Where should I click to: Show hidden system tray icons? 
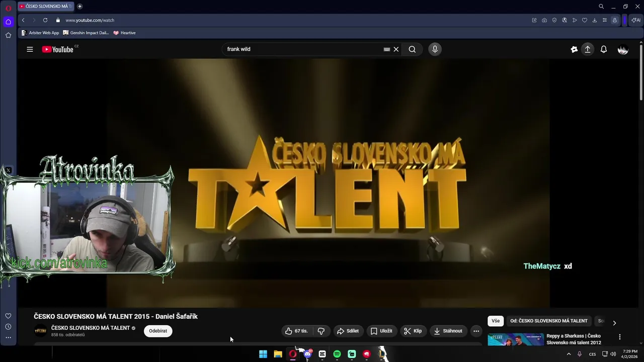569,354
